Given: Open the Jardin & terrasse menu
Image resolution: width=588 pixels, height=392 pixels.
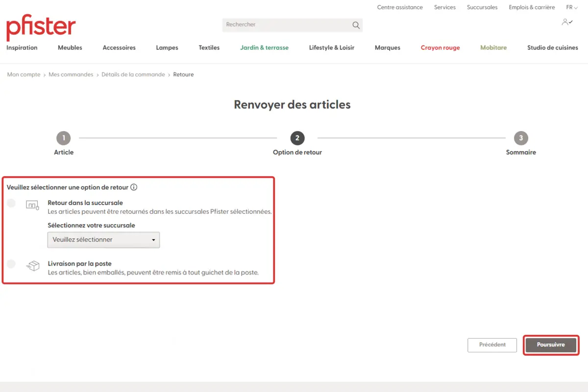Looking at the screenshot, I should coord(264,47).
